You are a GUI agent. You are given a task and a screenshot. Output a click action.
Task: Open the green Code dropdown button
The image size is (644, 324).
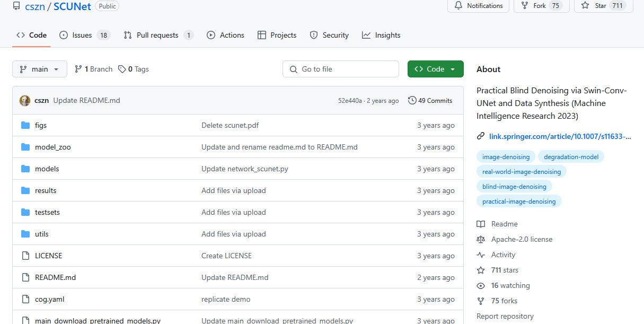coord(435,69)
